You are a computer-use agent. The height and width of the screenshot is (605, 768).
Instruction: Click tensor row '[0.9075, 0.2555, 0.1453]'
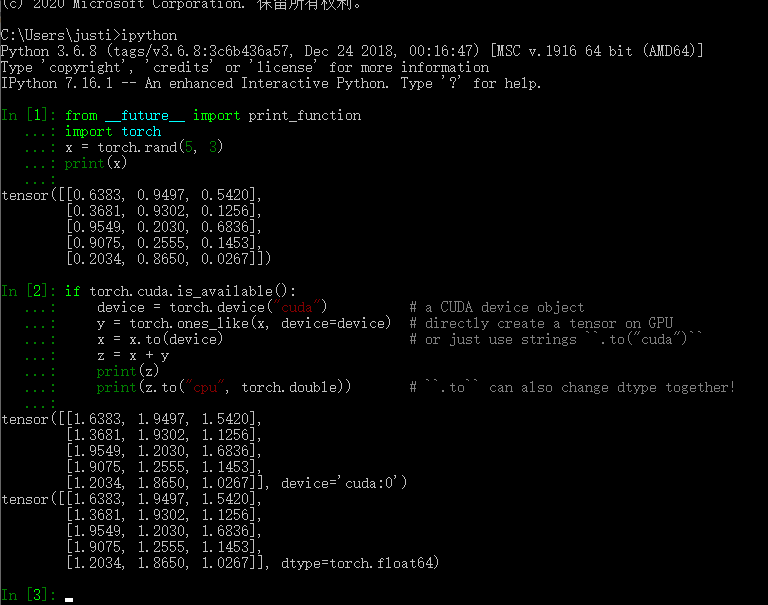[x=164, y=243]
